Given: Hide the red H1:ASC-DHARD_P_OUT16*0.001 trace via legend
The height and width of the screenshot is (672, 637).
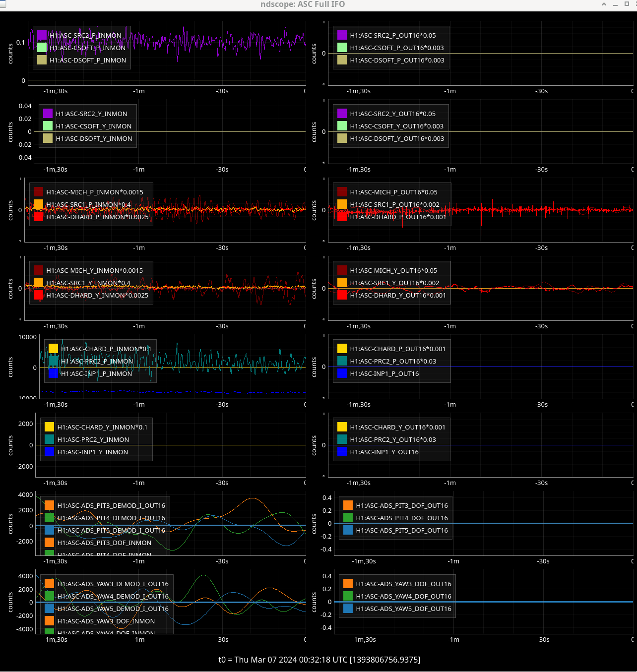Looking at the screenshot, I should click(x=342, y=217).
